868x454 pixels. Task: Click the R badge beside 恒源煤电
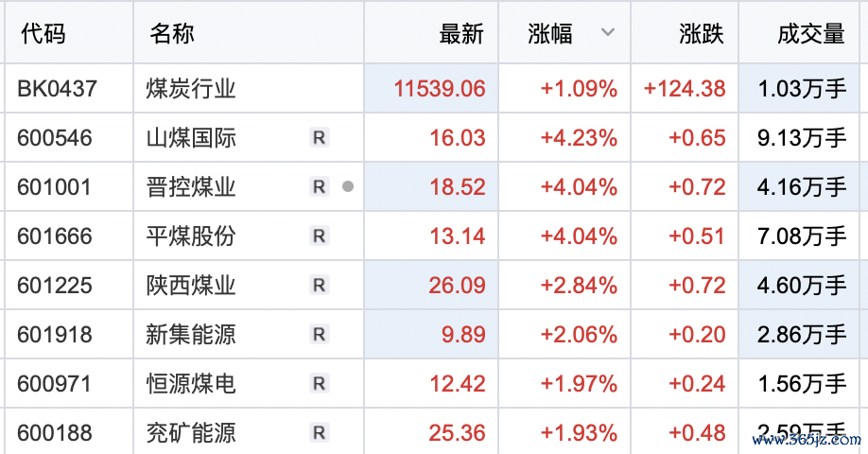319,384
